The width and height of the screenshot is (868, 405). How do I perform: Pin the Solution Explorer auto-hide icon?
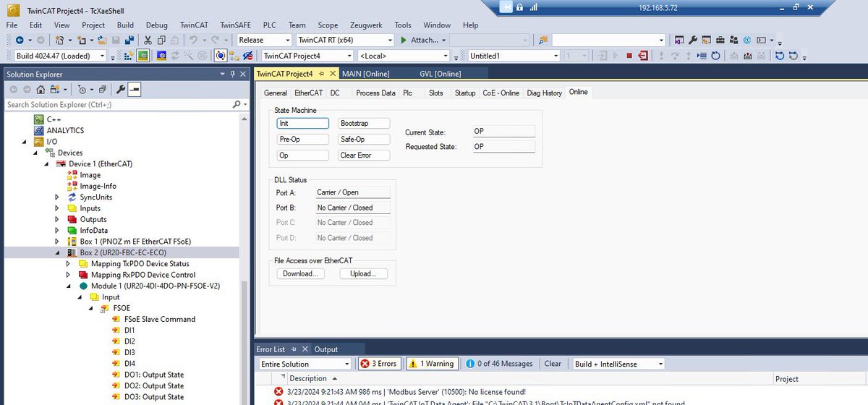(x=233, y=74)
